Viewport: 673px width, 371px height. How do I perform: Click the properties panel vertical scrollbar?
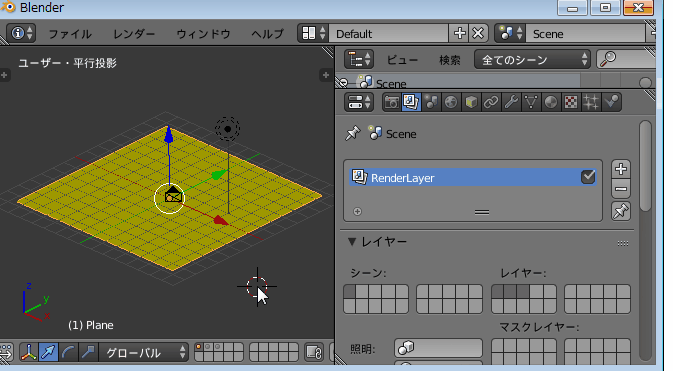point(645,166)
